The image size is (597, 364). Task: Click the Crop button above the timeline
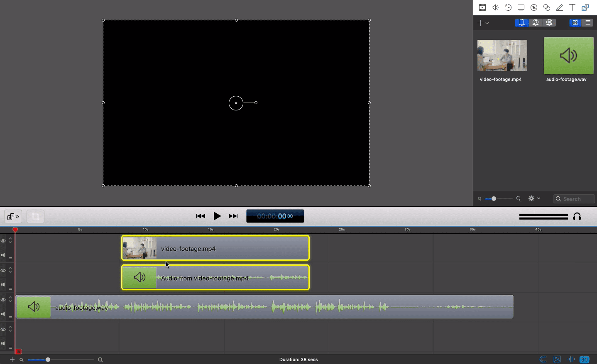pos(35,216)
